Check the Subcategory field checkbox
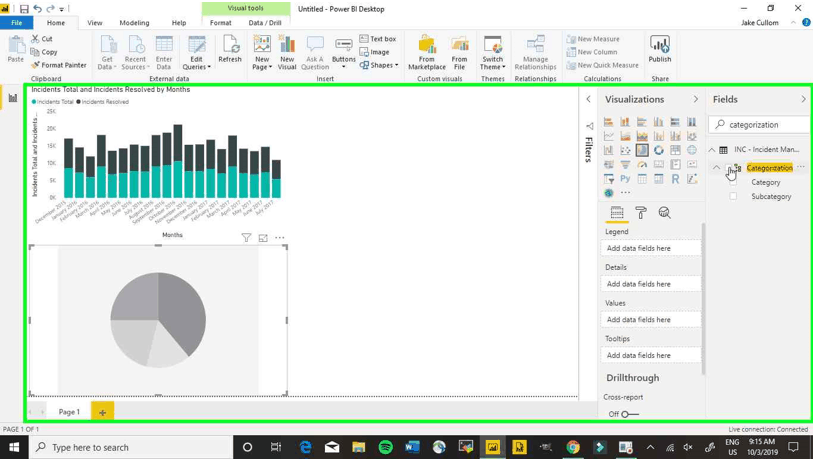 click(x=733, y=196)
